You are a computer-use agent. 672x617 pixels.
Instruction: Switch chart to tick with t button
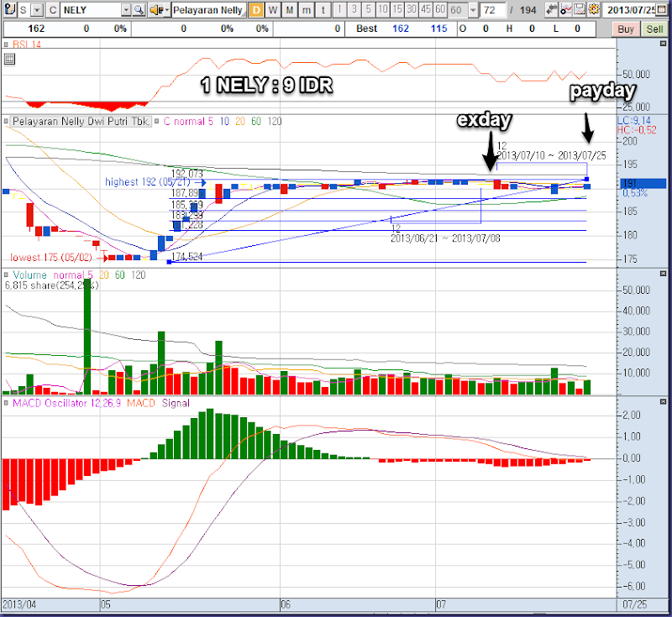[323, 10]
